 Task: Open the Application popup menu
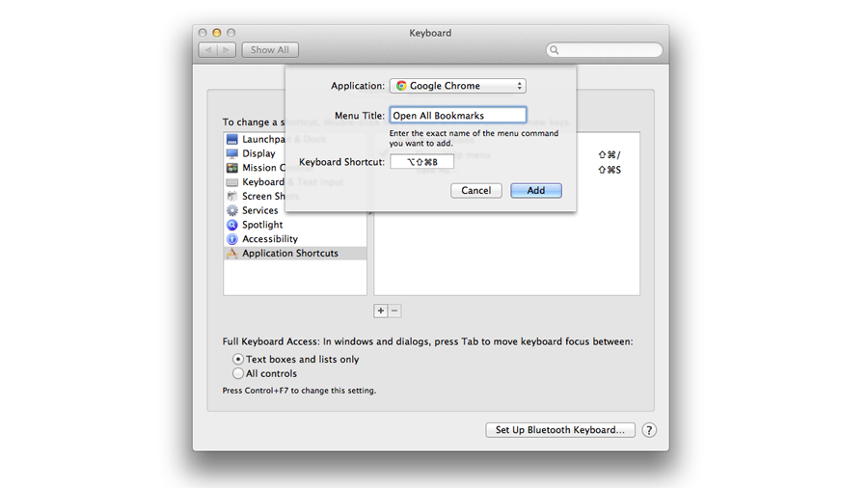click(x=458, y=86)
